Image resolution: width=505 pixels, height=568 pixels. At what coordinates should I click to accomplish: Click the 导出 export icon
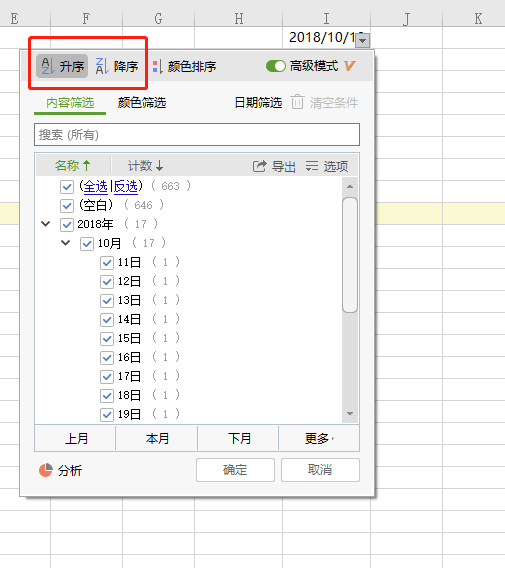(x=259, y=166)
